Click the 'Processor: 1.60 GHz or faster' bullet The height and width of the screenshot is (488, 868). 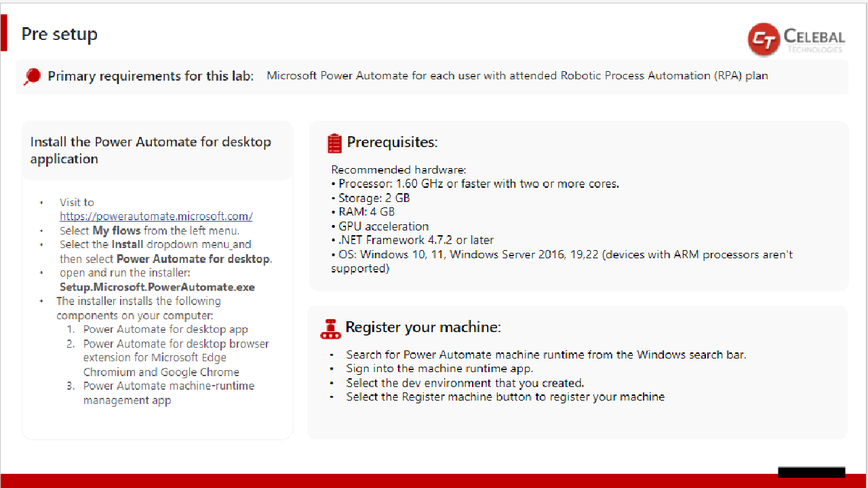coord(475,184)
